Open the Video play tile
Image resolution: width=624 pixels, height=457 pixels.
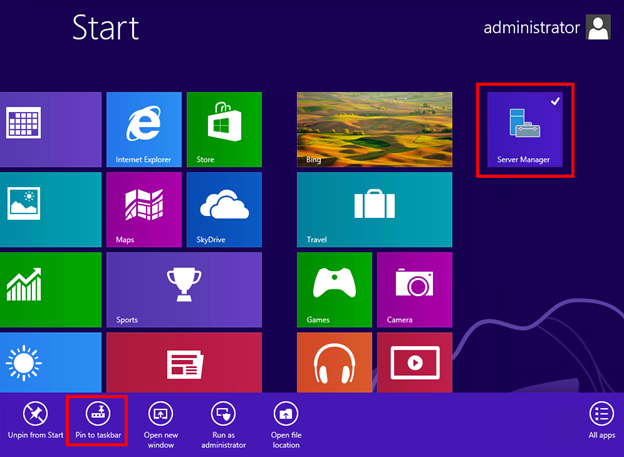click(x=414, y=362)
